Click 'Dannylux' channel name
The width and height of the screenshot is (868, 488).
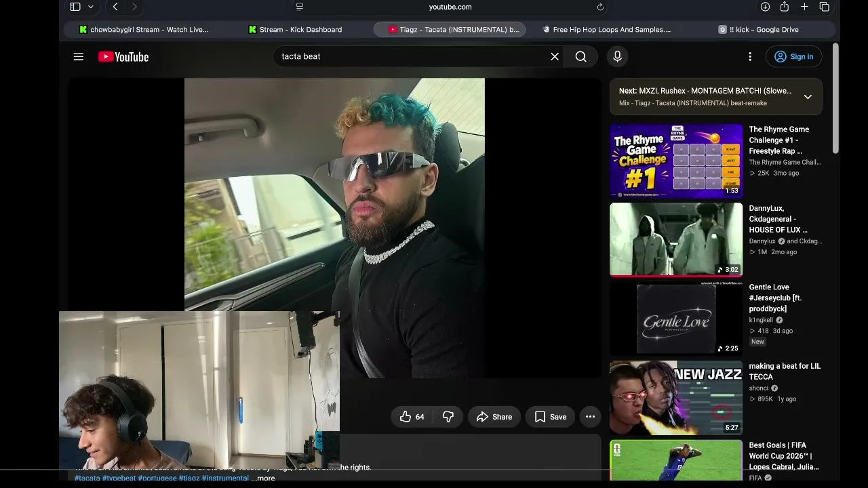click(x=762, y=241)
